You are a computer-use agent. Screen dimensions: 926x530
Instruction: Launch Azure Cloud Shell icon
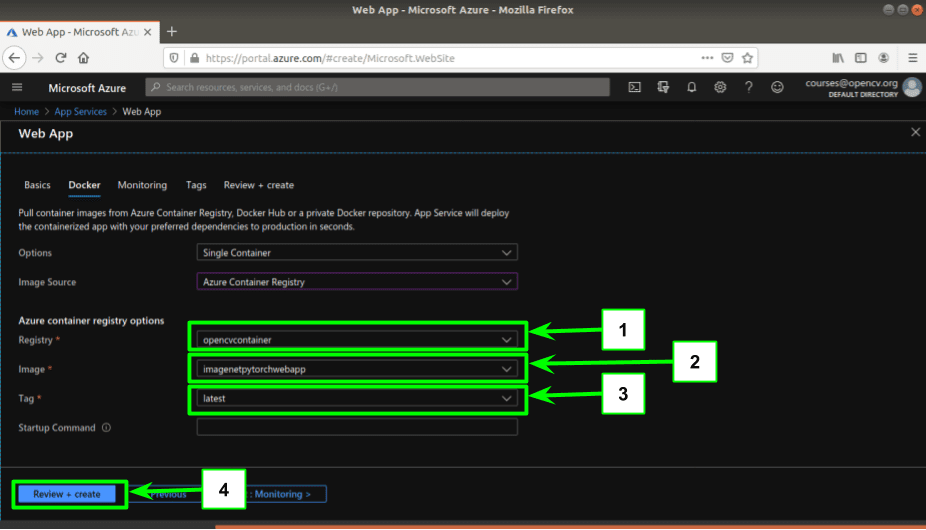(634, 87)
